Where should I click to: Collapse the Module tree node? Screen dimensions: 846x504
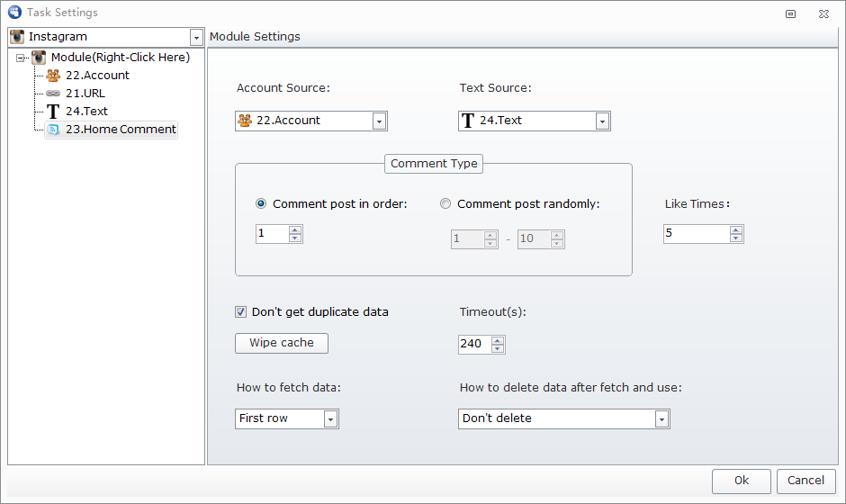21,58
